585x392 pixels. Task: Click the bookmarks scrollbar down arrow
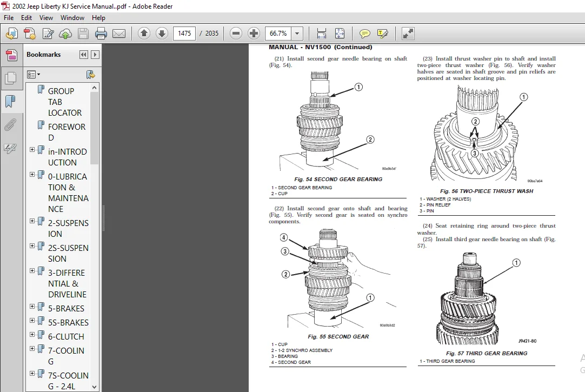95,387
